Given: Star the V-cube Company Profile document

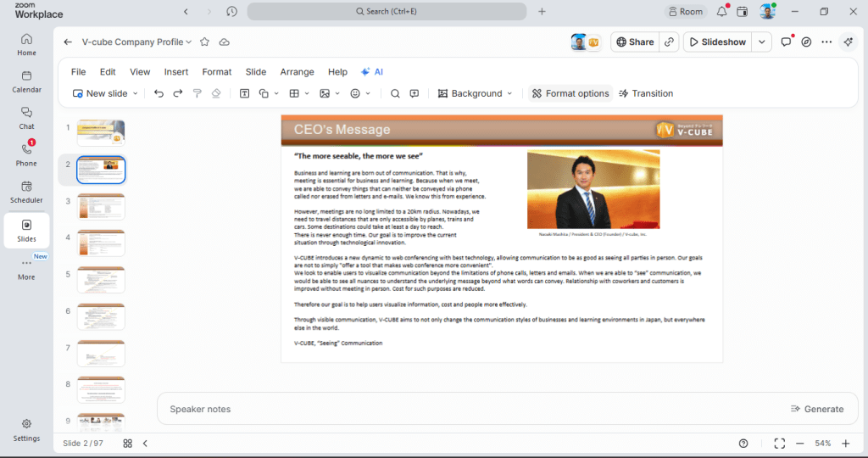Looking at the screenshot, I should tap(204, 42).
